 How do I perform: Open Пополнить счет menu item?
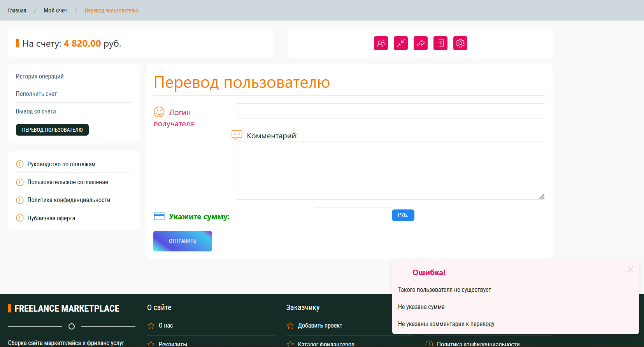pos(36,94)
